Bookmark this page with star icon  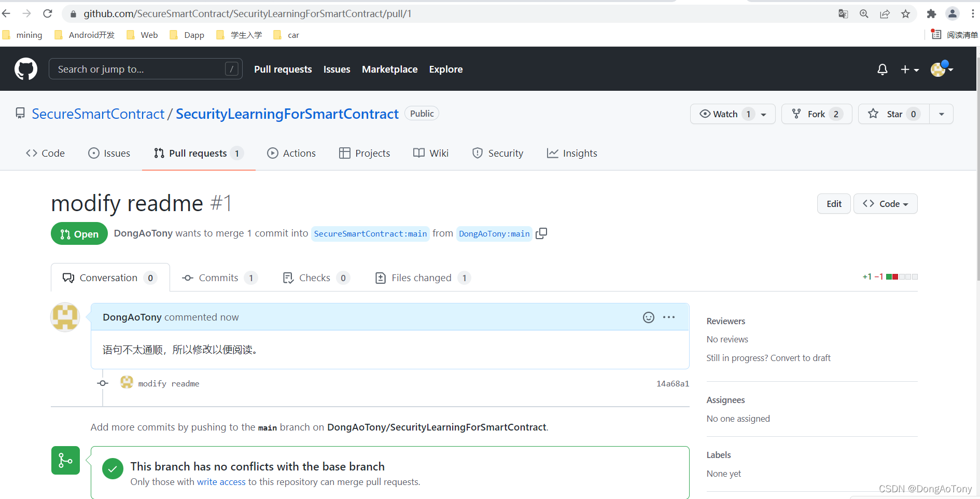pos(905,14)
